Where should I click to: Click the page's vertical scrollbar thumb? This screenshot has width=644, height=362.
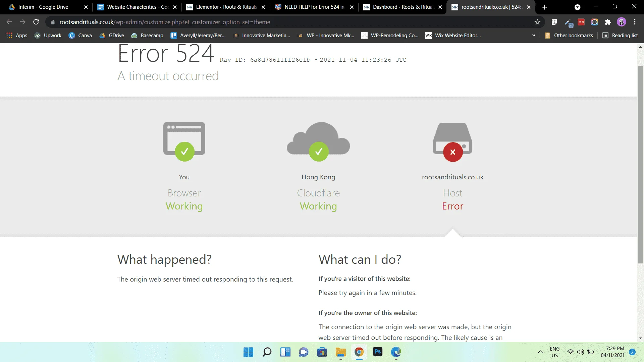pyautogui.click(x=640, y=164)
